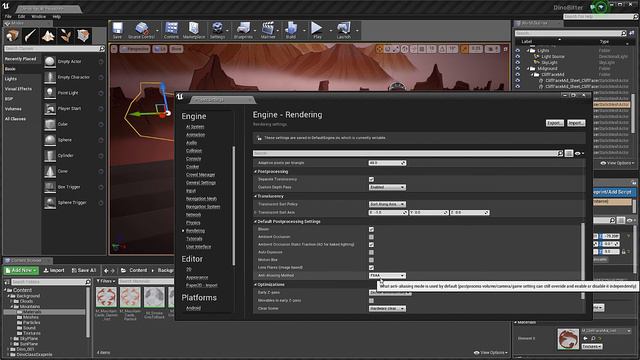Open the Blueprints toolbar icon
This screenshot has height=360, width=640.
[243, 29]
